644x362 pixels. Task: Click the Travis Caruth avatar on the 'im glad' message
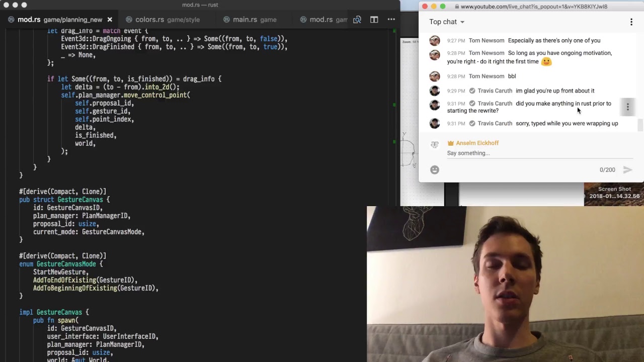pos(435,91)
